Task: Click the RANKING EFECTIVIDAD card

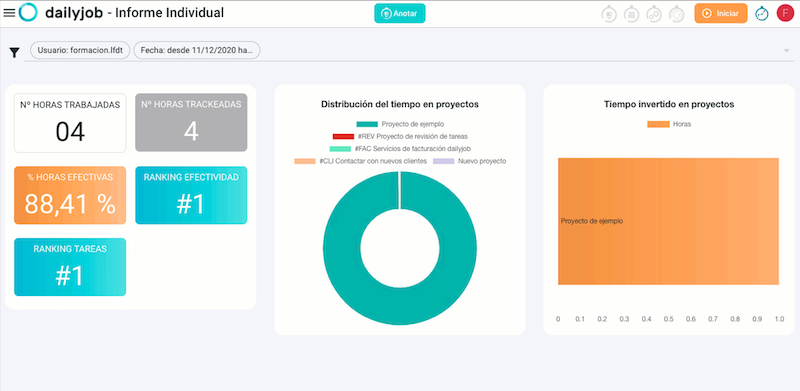Action: (191, 196)
